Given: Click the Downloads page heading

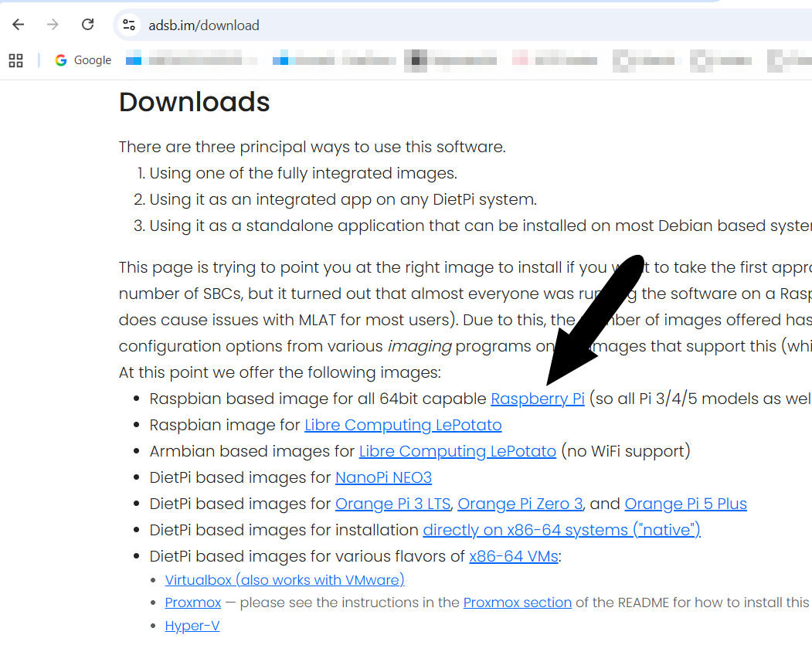Looking at the screenshot, I should 194,101.
